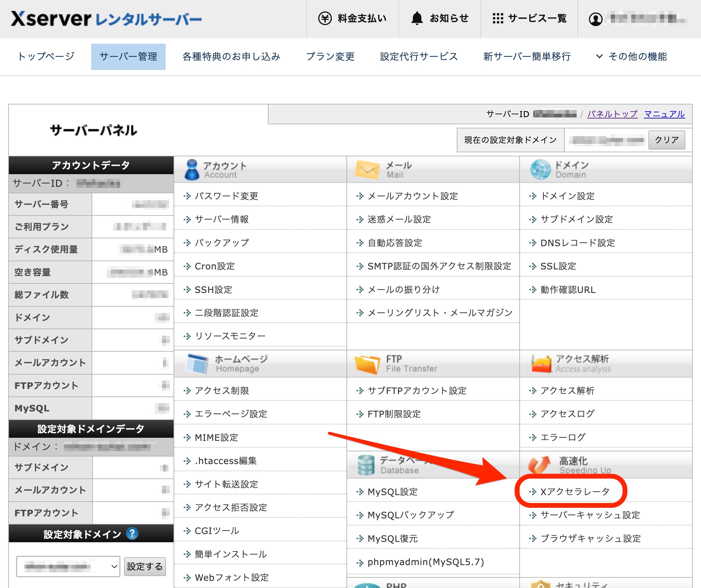
Task: Open アクセス制限 link
Action: point(222,391)
